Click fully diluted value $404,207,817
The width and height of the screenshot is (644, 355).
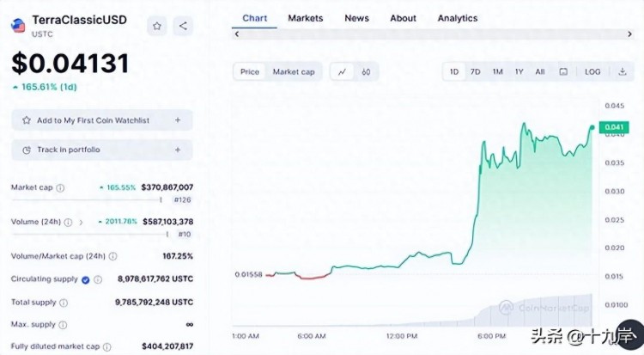pyautogui.click(x=167, y=346)
